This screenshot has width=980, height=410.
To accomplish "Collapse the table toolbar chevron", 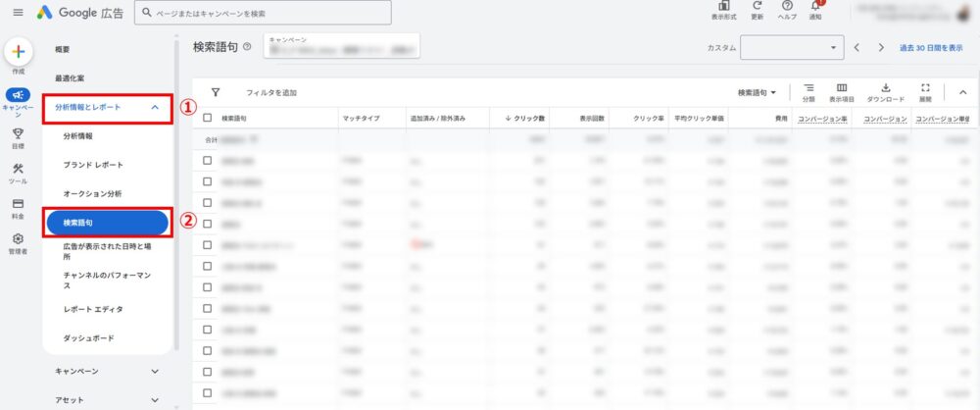I will click(963, 92).
